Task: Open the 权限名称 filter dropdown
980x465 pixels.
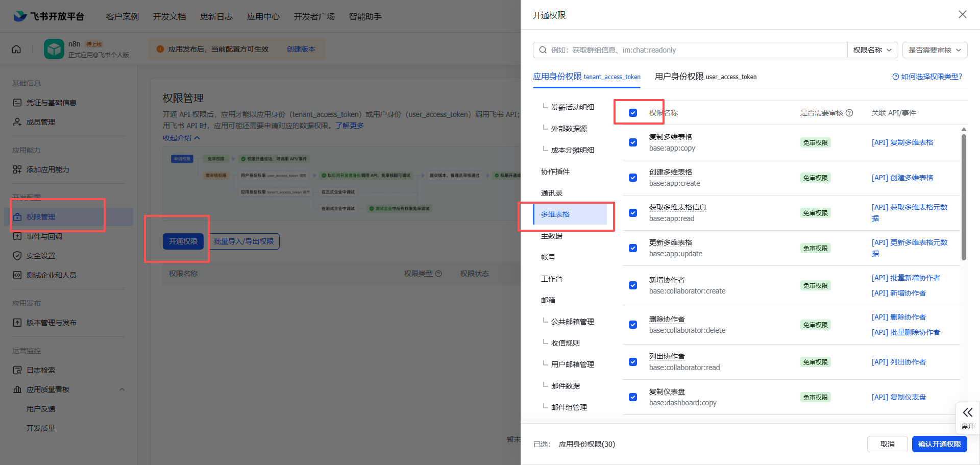Action: [872, 50]
